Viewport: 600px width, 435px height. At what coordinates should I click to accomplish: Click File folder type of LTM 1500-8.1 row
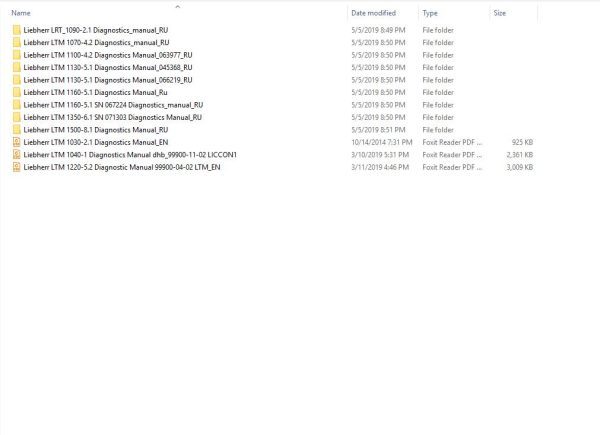(438, 130)
